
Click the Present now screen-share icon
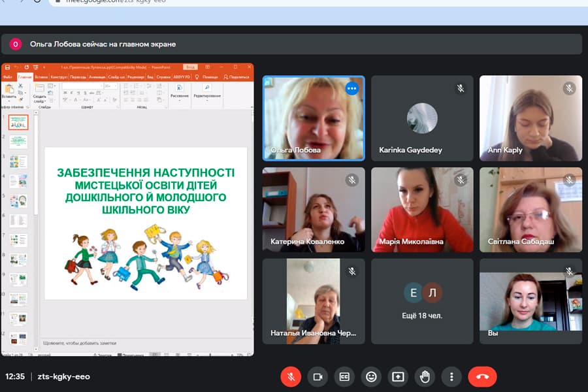point(398,376)
